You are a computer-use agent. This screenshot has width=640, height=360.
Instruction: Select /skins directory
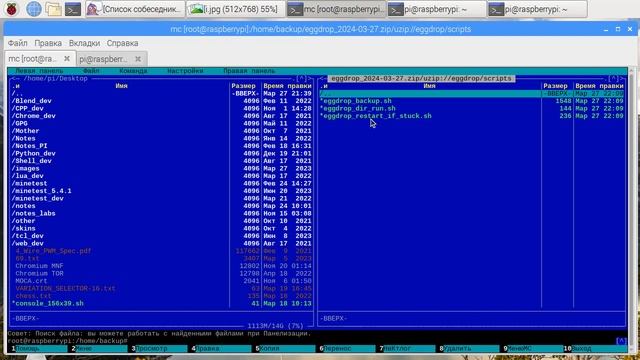(x=120, y=229)
